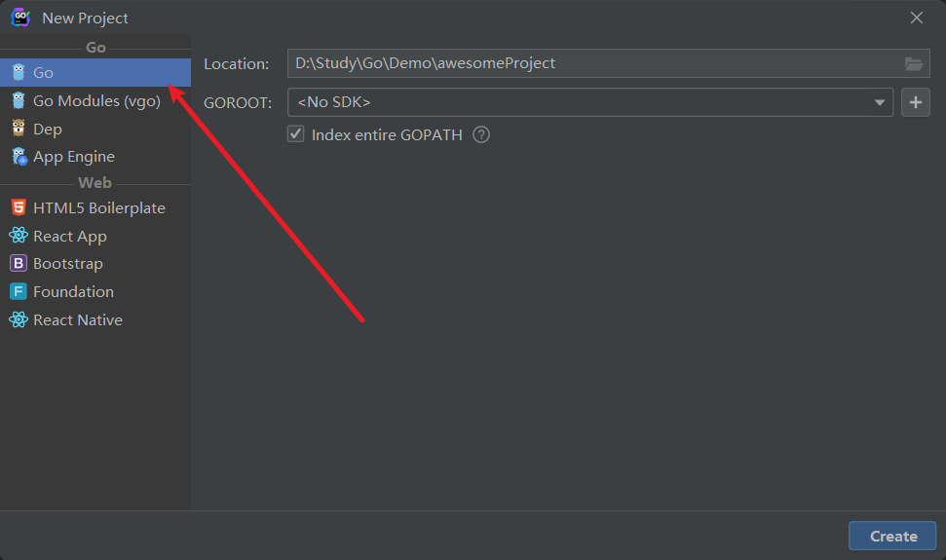Choose Go project type
The image size is (946, 560).
tap(95, 73)
